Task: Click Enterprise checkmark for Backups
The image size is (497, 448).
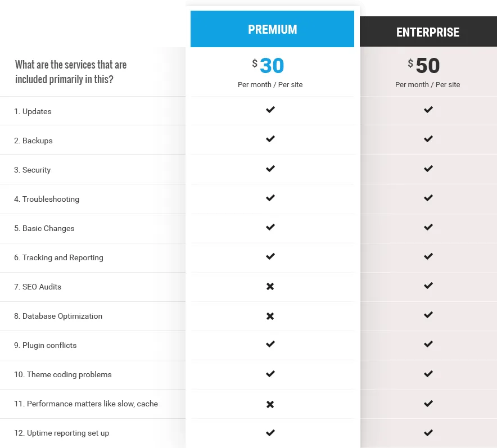Action: [428, 139]
